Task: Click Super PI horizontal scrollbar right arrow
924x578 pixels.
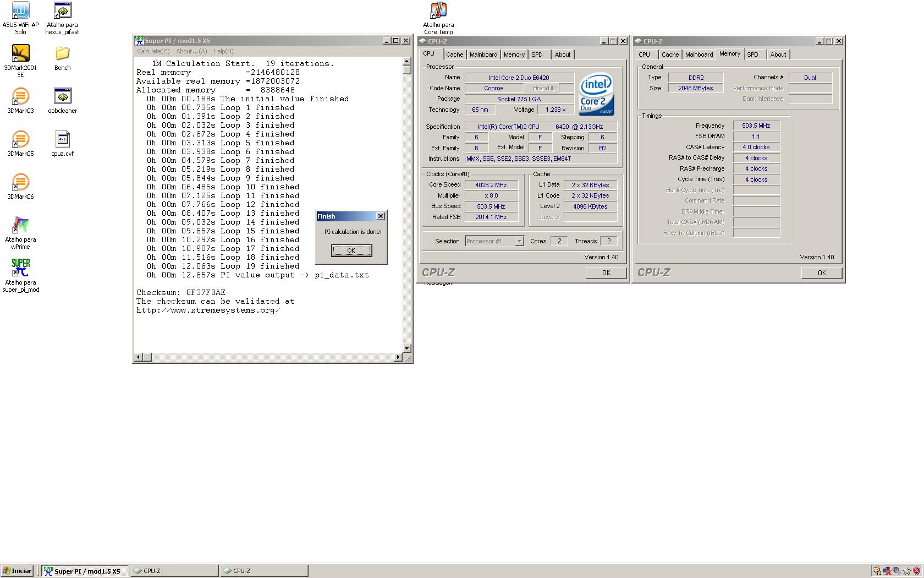Action: (398, 357)
